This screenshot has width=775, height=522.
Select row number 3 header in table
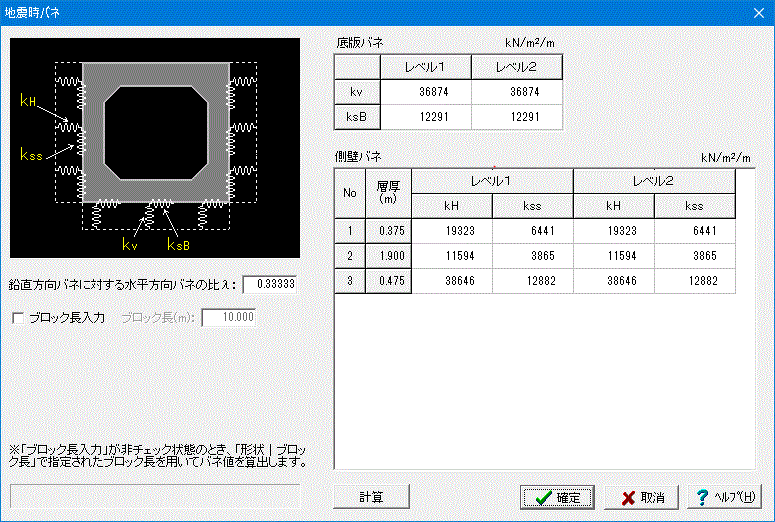[350, 281]
